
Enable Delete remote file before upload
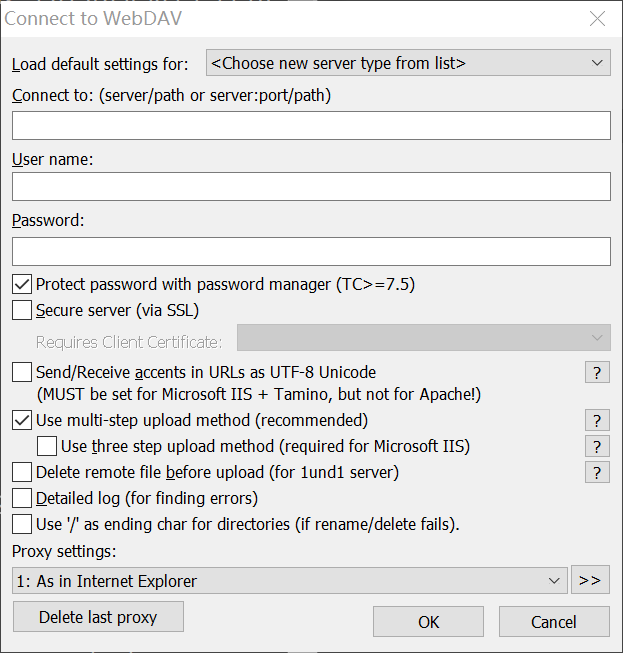[x=22, y=472]
